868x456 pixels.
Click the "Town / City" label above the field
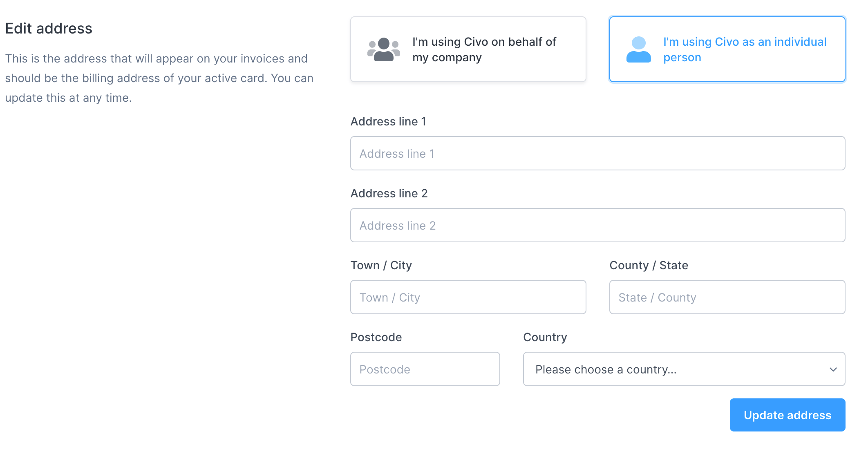pos(381,266)
